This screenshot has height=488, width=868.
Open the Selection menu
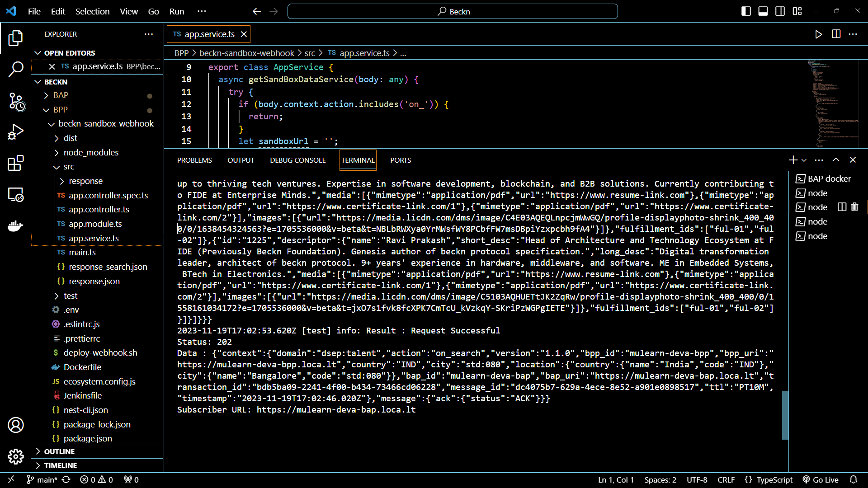coord(92,11)
